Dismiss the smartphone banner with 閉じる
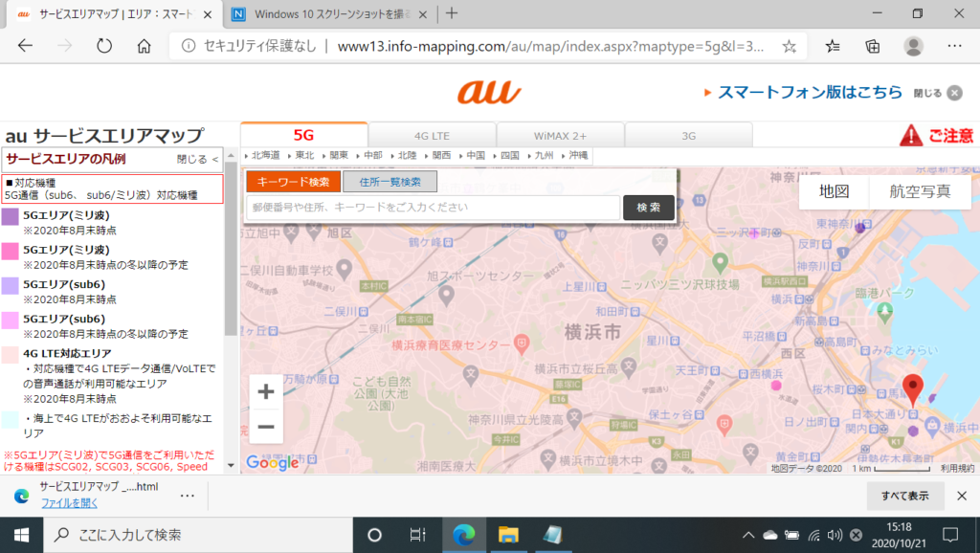 pyautogui.click(x=938, y=93)
